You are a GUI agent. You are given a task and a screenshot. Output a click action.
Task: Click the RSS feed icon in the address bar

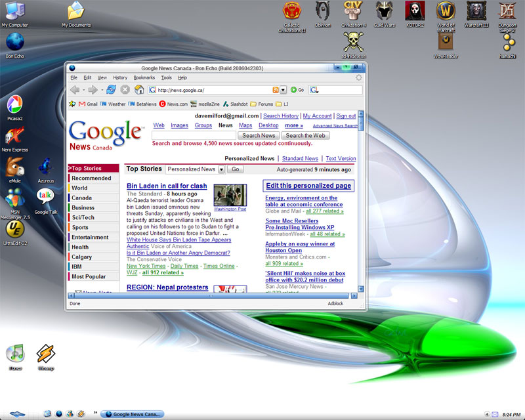pyautogui.click(x=276, y=90)
